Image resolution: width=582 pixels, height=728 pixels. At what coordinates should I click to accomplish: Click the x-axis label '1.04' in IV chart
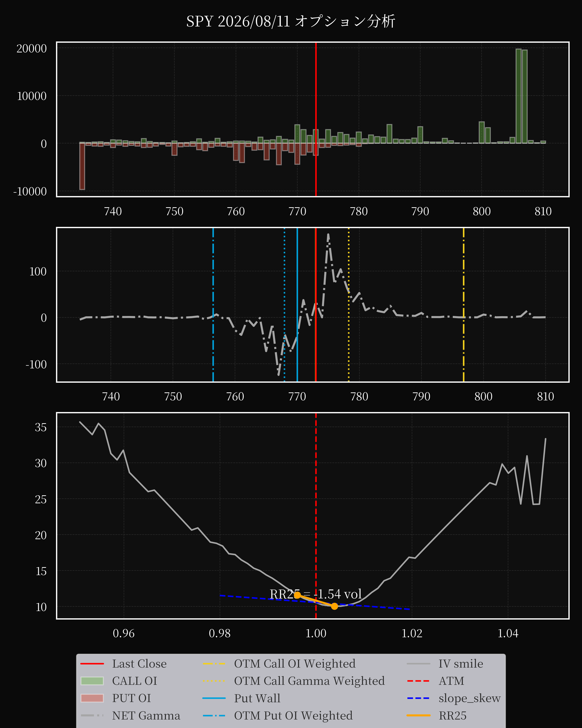coord(508,633)
